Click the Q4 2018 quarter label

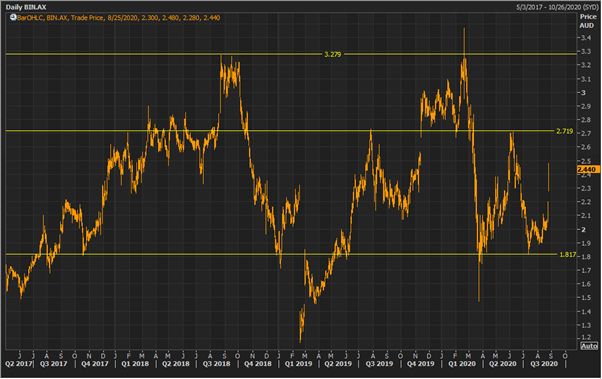258,364
